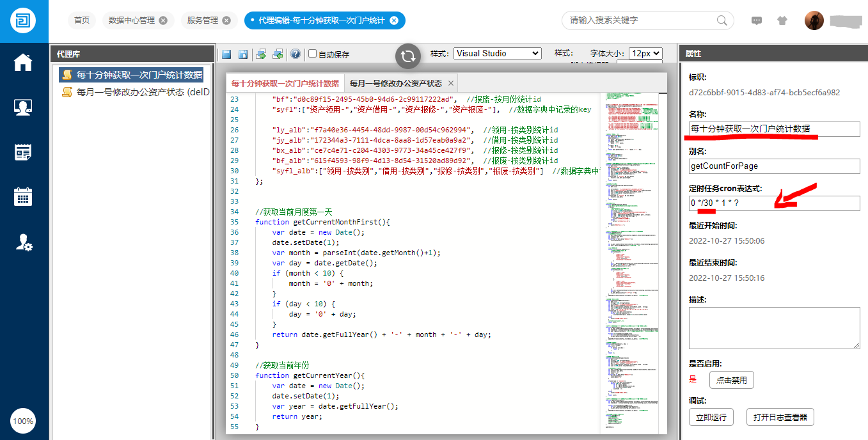Screen dimensions: 868x440
Task: Click the search magnifier icon
Action: [722, 20]
